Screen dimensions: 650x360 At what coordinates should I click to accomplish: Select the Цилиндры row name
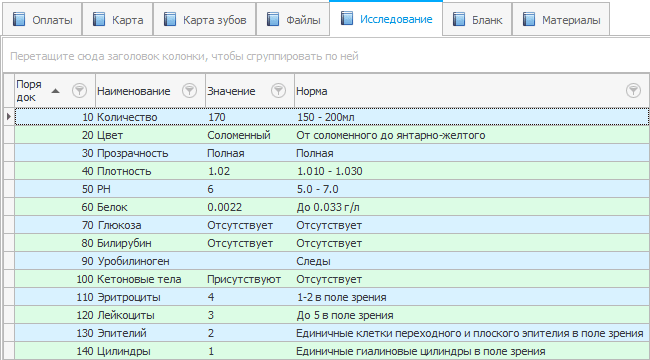click(124, 351)
